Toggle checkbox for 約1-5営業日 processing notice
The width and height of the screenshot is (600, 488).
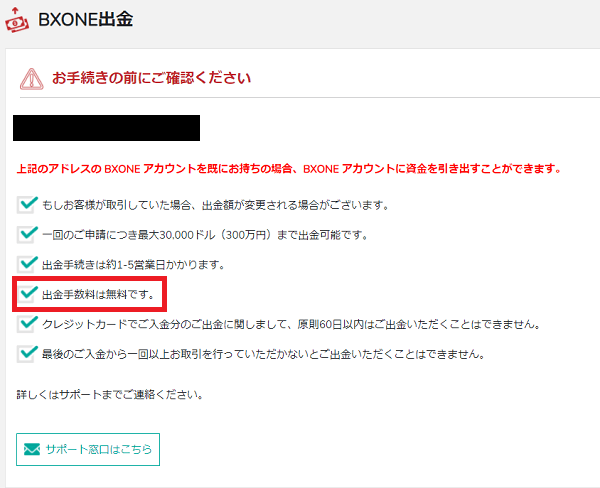click(27, 264)
